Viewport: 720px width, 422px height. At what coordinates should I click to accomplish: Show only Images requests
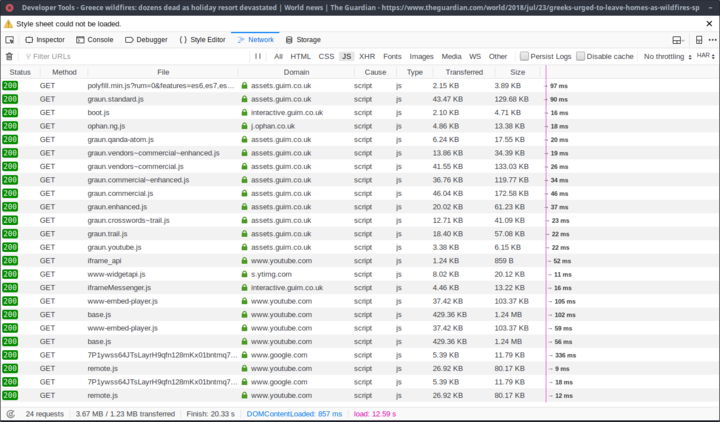pos(421,57)
